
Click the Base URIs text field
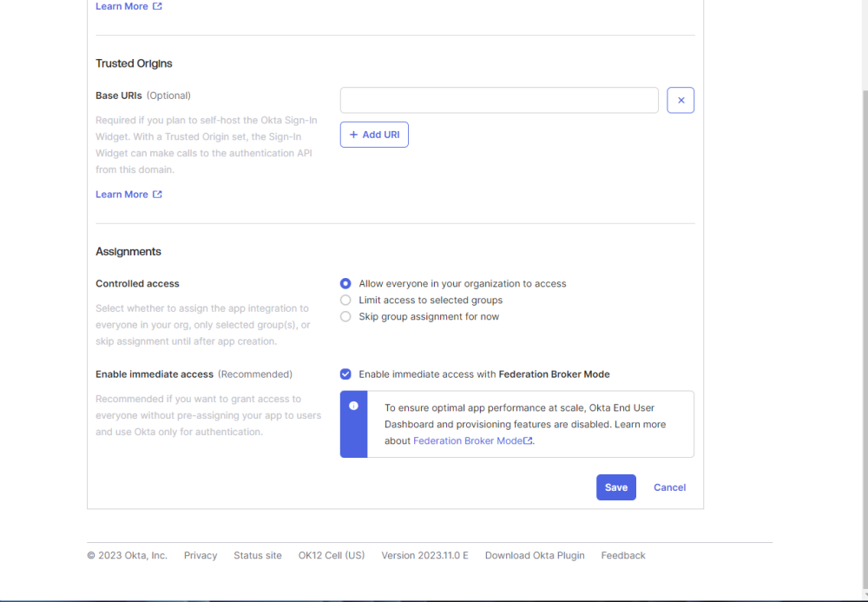click(499, 101)
